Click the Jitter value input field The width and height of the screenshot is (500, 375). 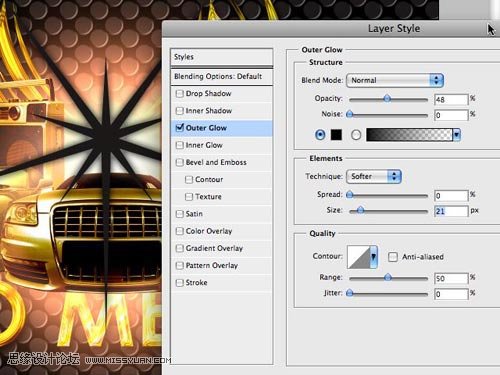[x=451, y=294]
